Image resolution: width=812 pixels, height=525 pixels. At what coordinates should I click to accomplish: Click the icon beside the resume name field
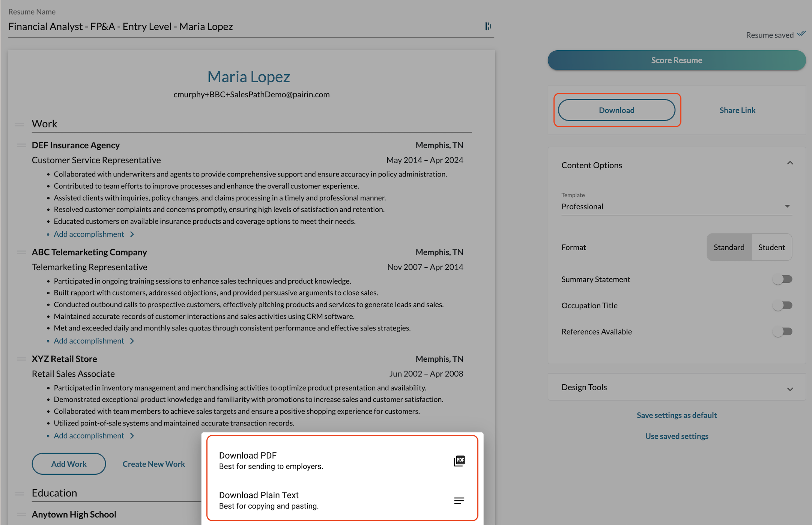[488, 26]
